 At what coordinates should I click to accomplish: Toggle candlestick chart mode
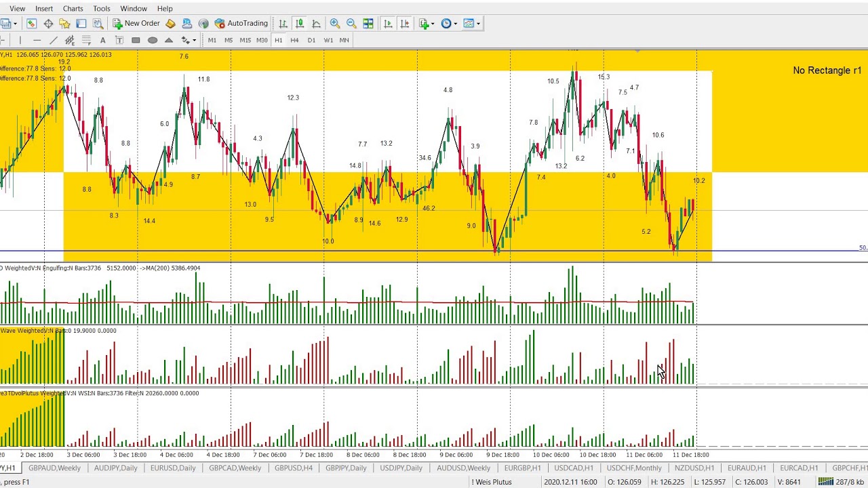(300, 23)
